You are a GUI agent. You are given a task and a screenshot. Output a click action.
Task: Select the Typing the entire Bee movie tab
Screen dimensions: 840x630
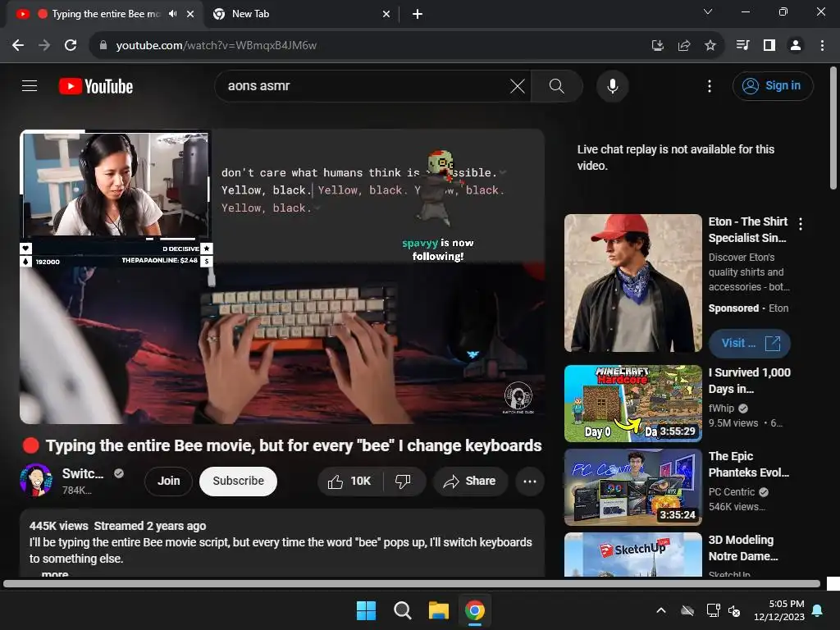point(104,14)
